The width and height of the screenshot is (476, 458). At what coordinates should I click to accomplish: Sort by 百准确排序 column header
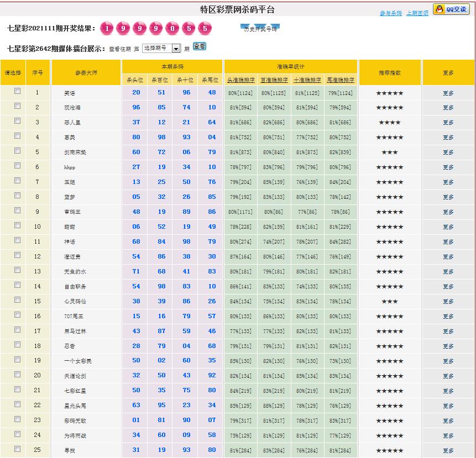pyautogui.click(x=274, y=80)
